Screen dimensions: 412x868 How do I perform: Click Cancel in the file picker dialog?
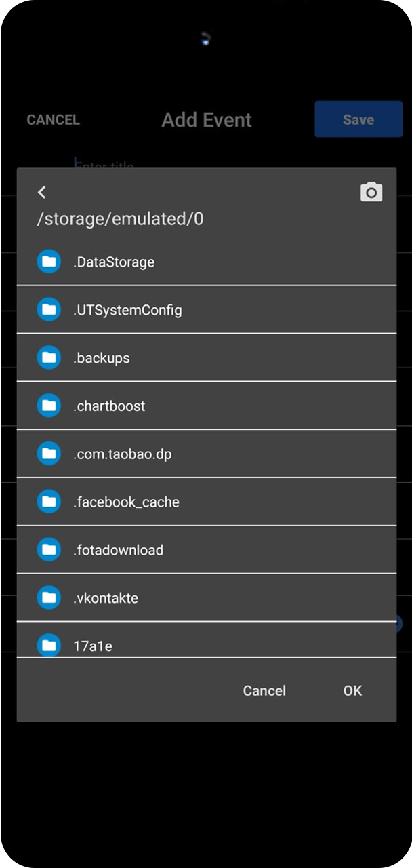[264, 690]
